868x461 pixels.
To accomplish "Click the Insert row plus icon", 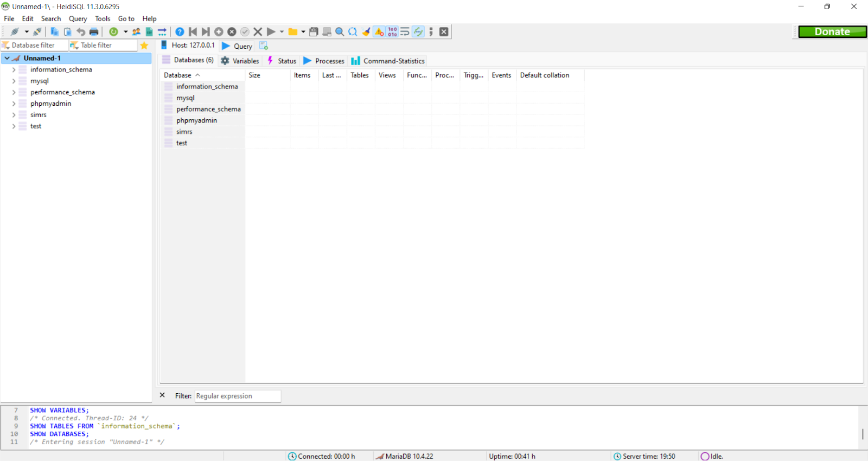I will pyautogui.click(x=219, y=32).
